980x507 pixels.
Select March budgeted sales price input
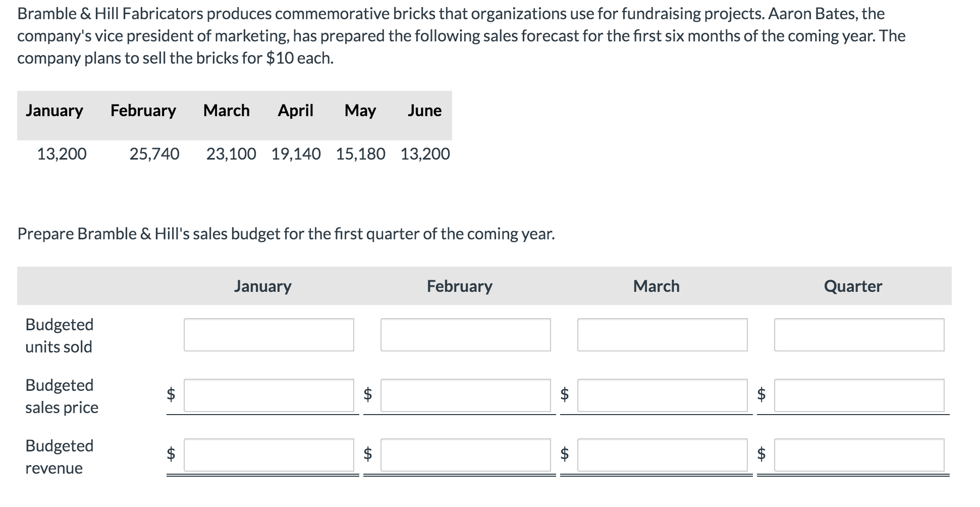point(662,395)
